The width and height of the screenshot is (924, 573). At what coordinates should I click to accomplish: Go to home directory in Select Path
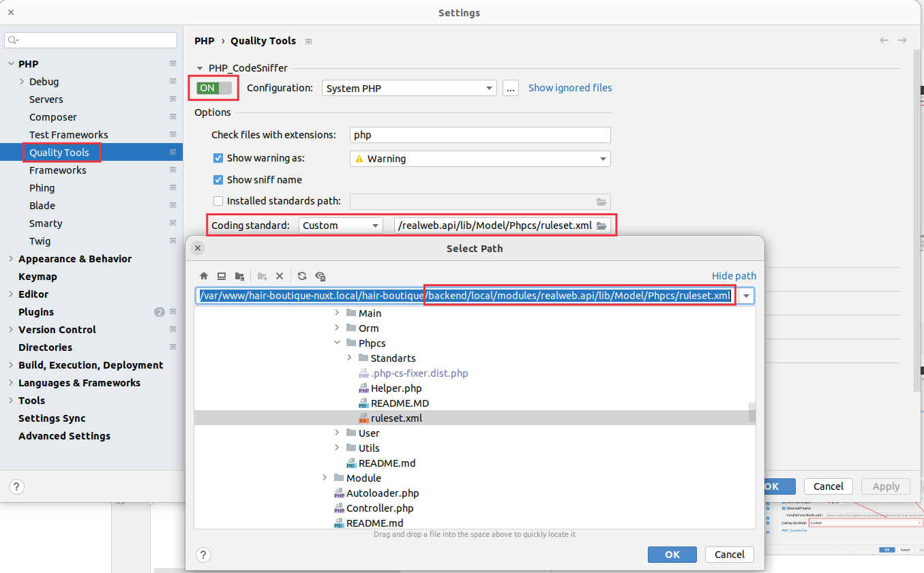coord(203,276)
